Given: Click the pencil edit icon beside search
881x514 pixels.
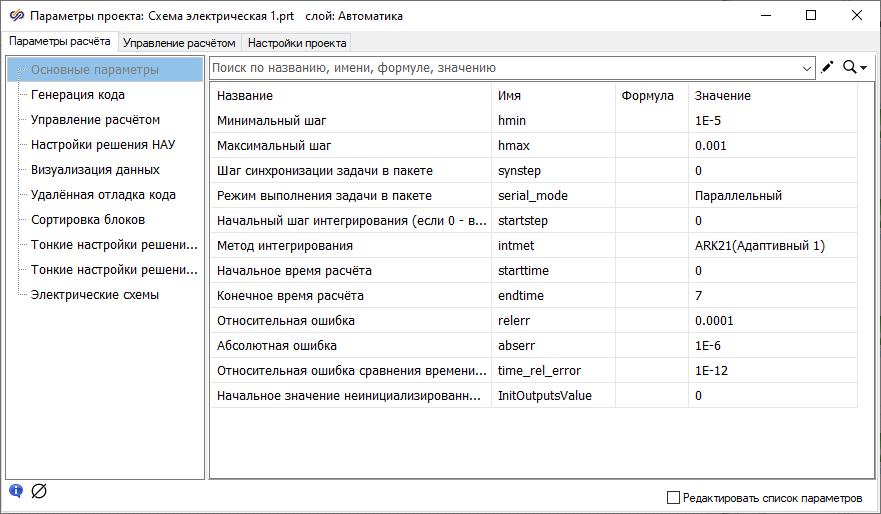Looking at the screenshot, I should [x=827, y=68].
